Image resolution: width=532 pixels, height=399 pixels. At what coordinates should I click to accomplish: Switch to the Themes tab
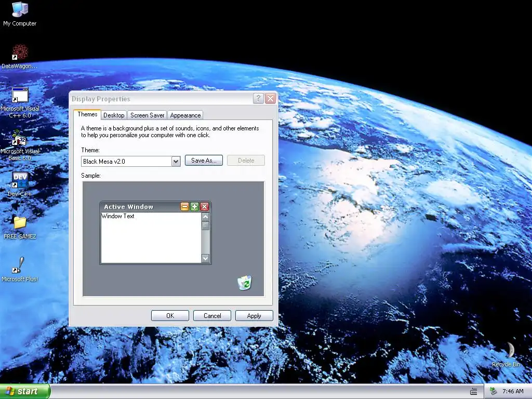click(x=87, y=114)
